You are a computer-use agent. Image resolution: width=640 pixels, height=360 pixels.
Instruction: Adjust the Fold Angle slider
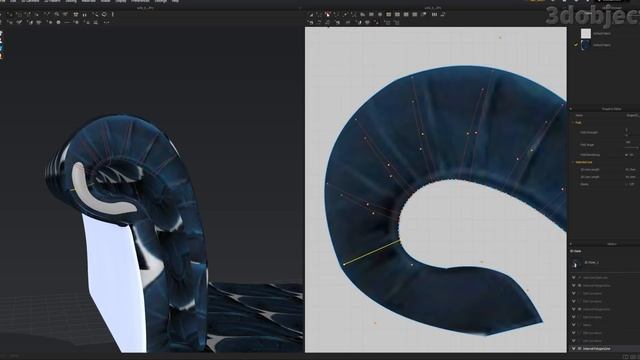(x=631, y=147)
